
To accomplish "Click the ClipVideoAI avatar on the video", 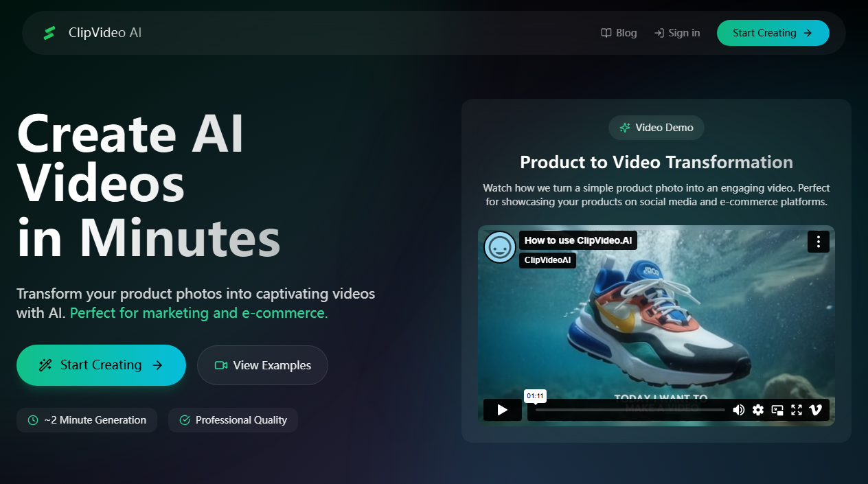I will point(500,247).
